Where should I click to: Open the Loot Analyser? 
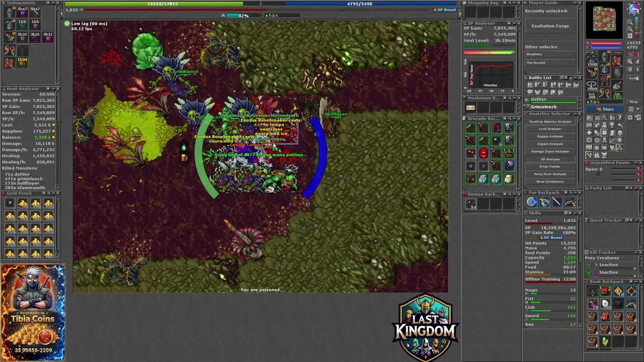[x=550, y=129]
